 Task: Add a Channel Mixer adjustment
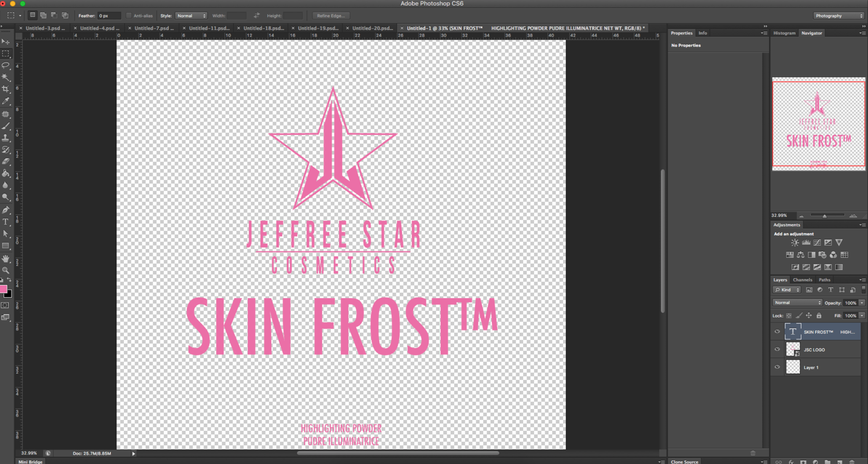click(x=833, y=255)
